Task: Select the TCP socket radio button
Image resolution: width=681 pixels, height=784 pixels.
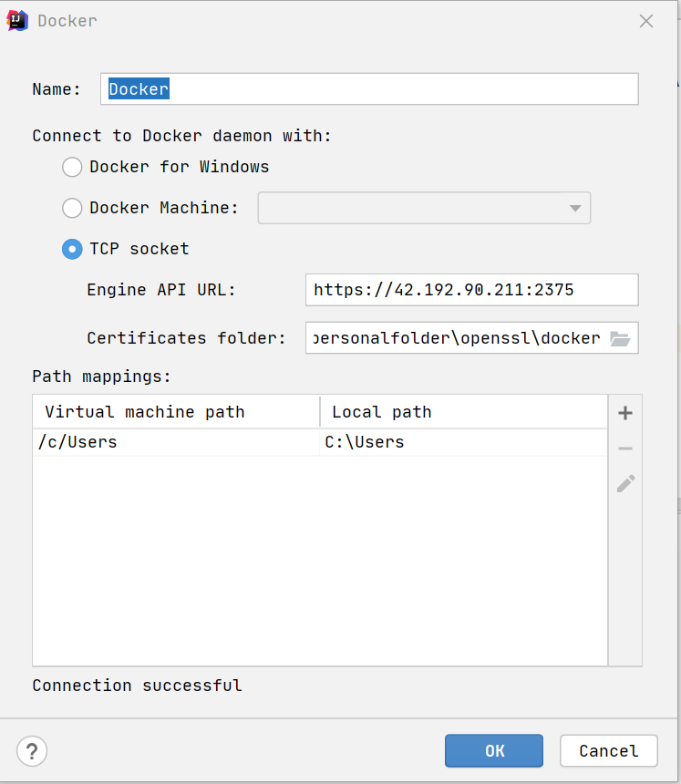Action: click(x=72, y=249)
